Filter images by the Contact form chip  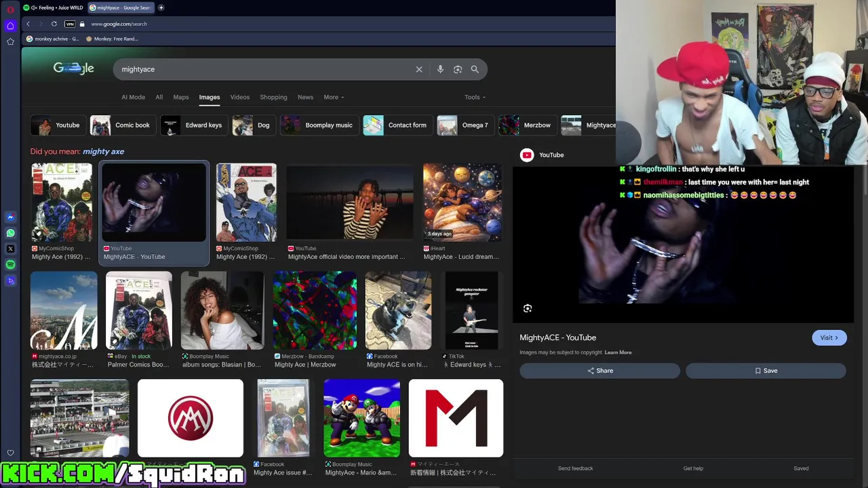(x=397, y=125)
